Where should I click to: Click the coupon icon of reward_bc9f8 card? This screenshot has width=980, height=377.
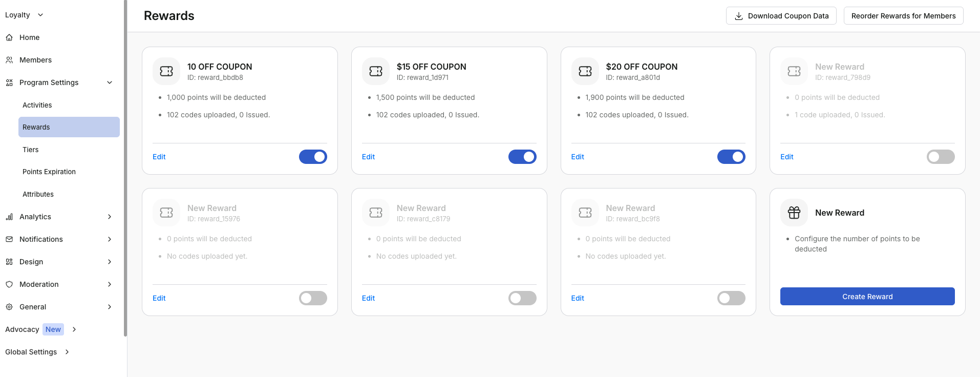coord(585,213)
